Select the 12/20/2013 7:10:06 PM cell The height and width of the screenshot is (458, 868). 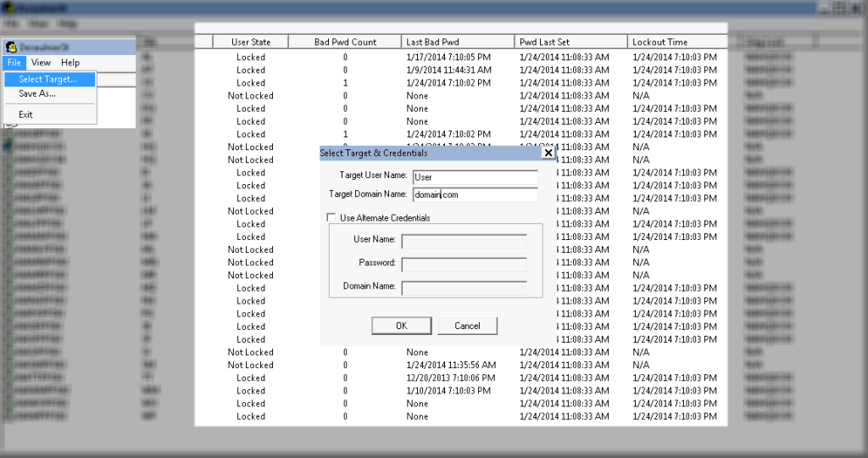click(451, 377)
